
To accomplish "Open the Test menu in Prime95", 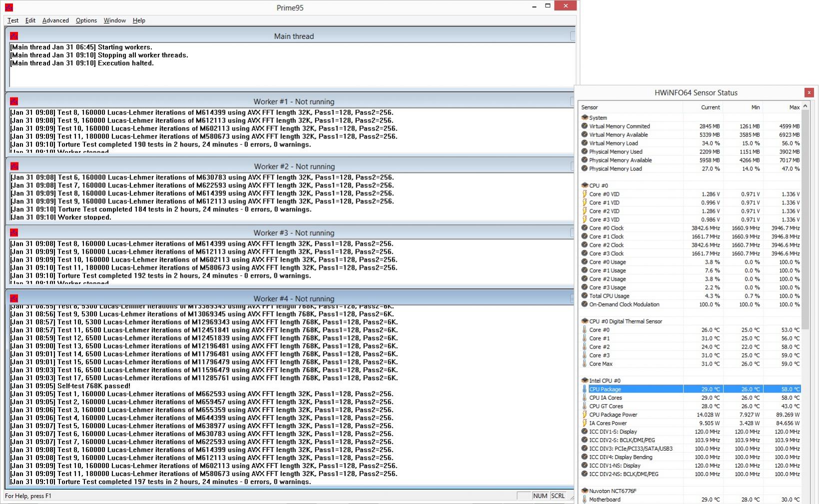I will (13, 20).
